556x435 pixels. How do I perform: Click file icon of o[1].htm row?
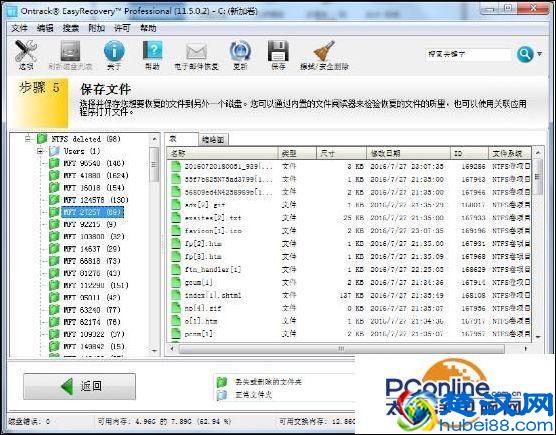tap(176, 321)
